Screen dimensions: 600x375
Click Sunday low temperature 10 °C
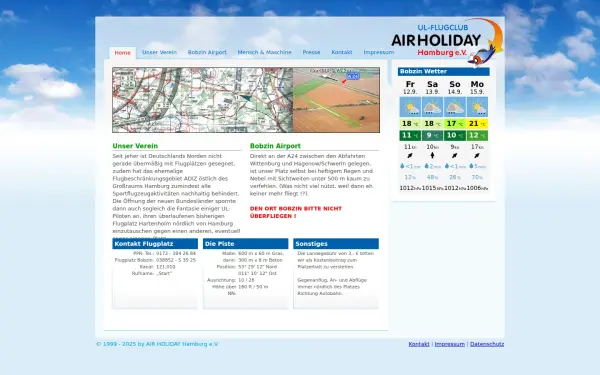tap(455, 135)
